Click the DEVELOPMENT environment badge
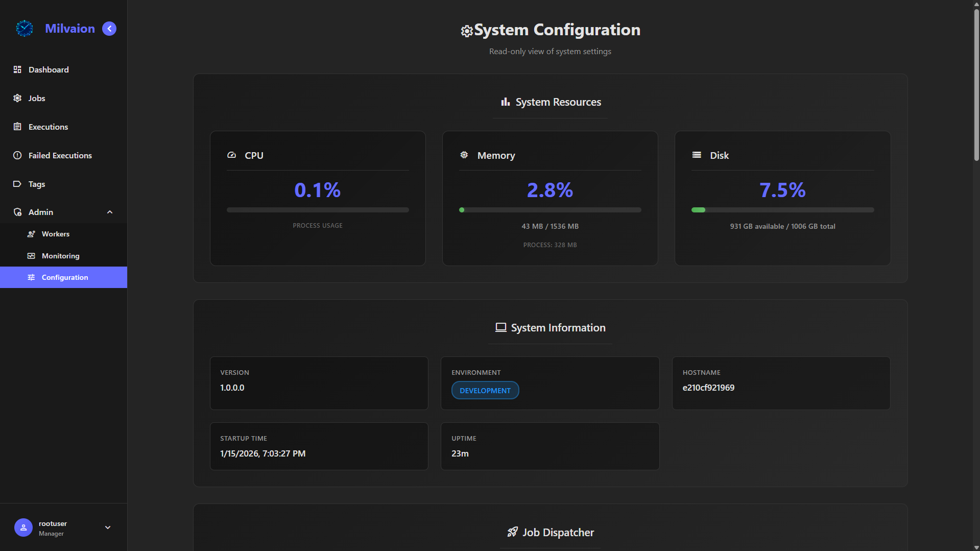The height and width of the screenshot is (551, 980). [x=485, y=391]
